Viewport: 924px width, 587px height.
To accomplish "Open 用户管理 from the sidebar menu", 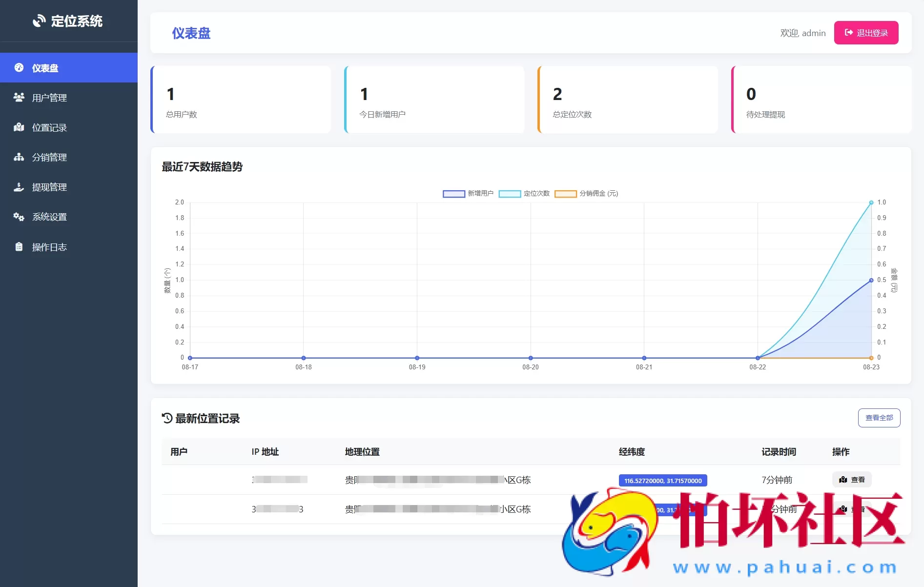I will [49, 97].
